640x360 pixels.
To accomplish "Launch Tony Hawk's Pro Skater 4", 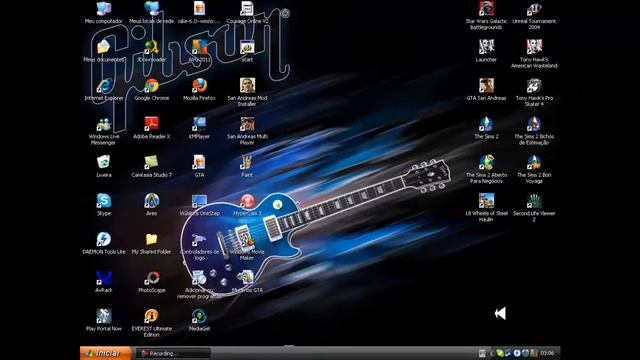I will pos(534,85).
